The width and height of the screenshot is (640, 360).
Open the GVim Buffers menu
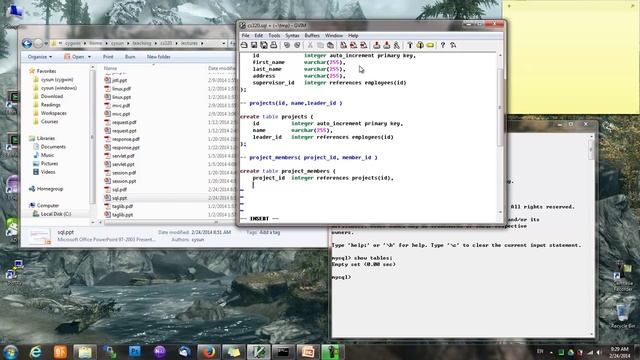click(312, 36)
